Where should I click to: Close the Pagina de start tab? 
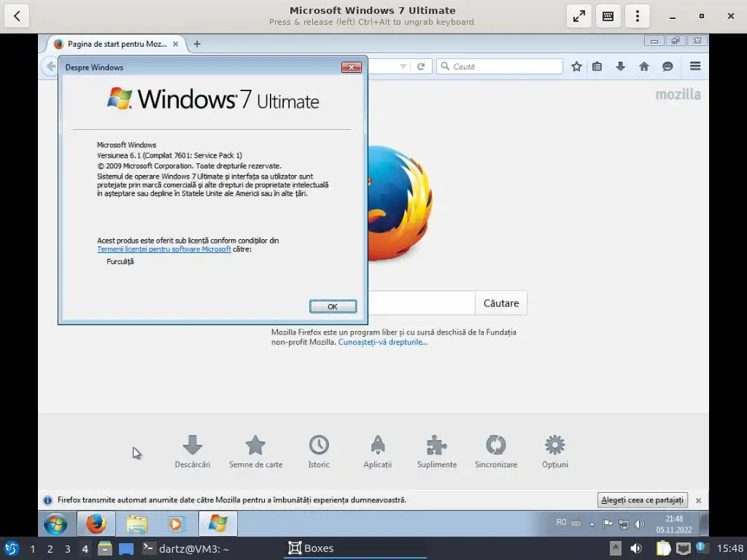click(175, 44)
